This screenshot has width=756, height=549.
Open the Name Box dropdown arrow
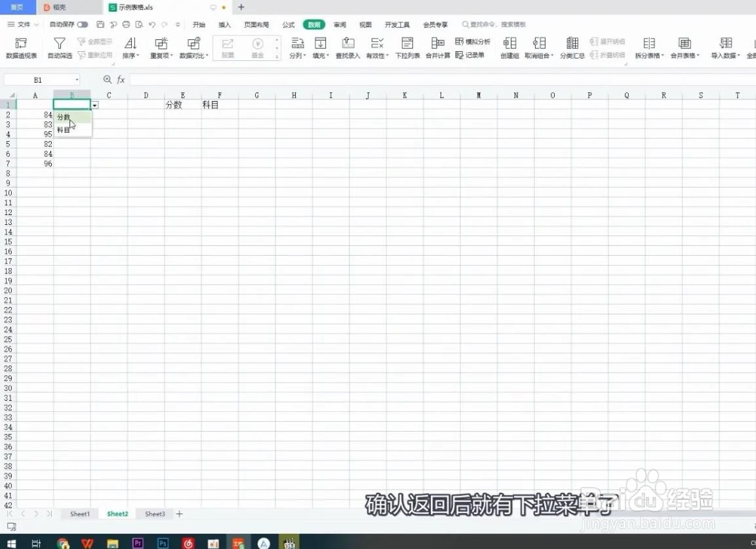77,79
